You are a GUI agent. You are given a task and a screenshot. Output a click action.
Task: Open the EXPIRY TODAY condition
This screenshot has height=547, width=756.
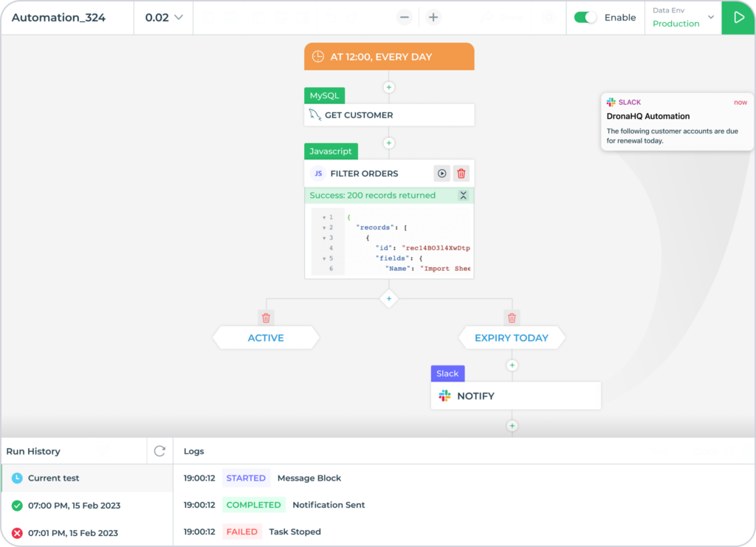click(x=512, y=337)
